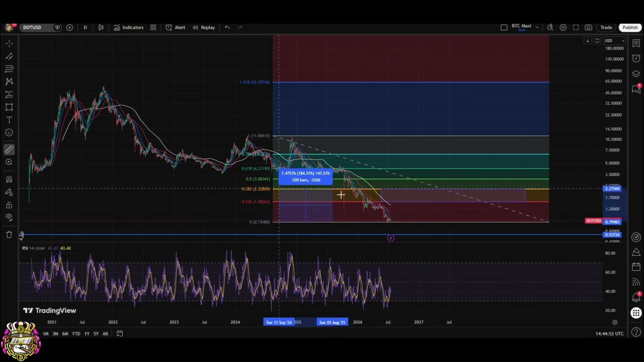Screen dimensions: 644x362
Task: Open the symbol info dropdown beside DOTUSD
Action: [57, 27]
